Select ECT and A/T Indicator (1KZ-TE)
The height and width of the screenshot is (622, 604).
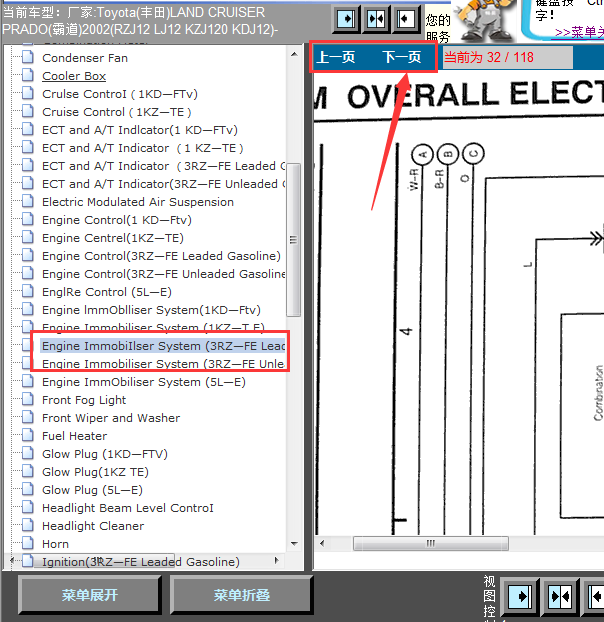click(143, 148)
